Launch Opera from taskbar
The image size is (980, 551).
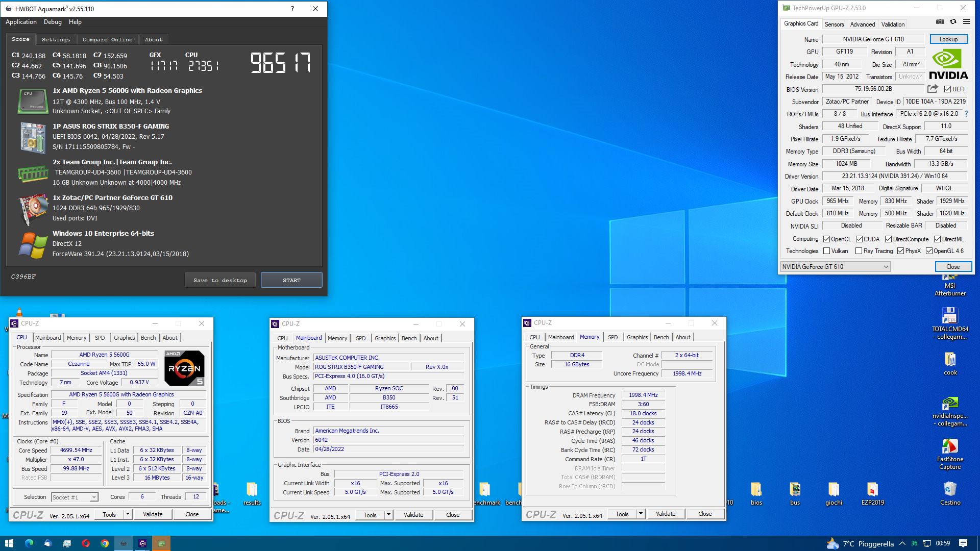click(85, 543)
